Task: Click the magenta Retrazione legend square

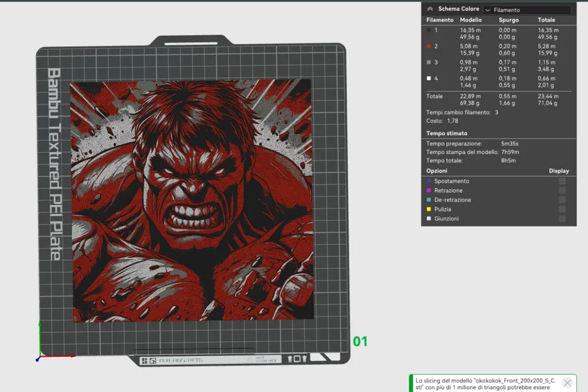Action: pyautogui.click(x=429, y=191)
